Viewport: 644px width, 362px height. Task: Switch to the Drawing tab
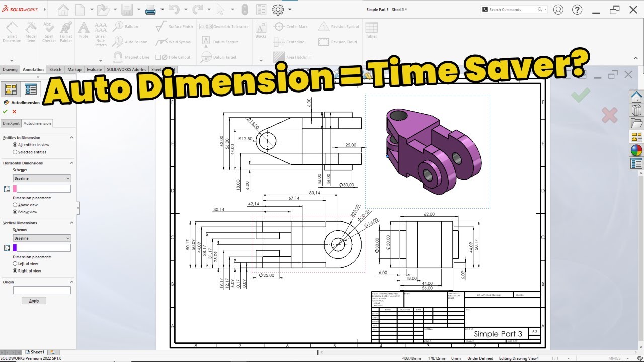(10, 70)
